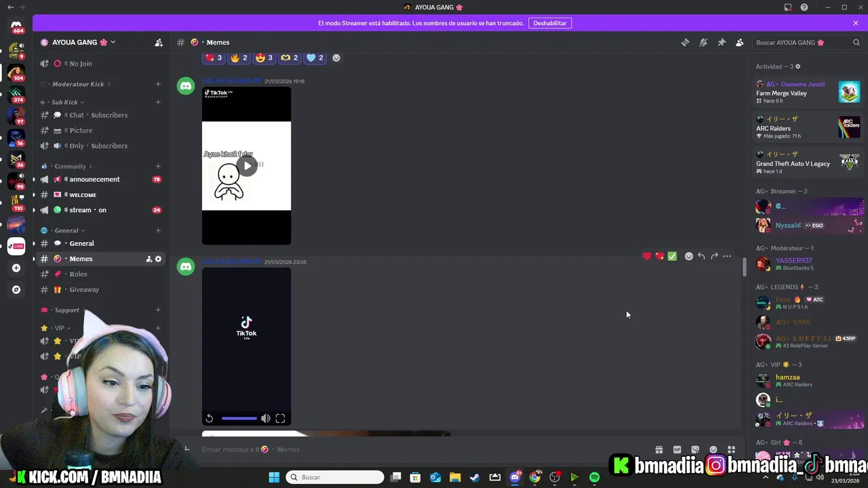
Task: Open TikTok video in fullscreen
Action: point(280,418)
